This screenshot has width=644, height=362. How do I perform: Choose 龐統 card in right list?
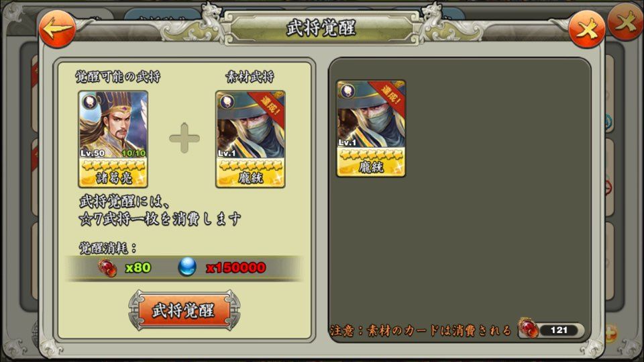(371, 128)
